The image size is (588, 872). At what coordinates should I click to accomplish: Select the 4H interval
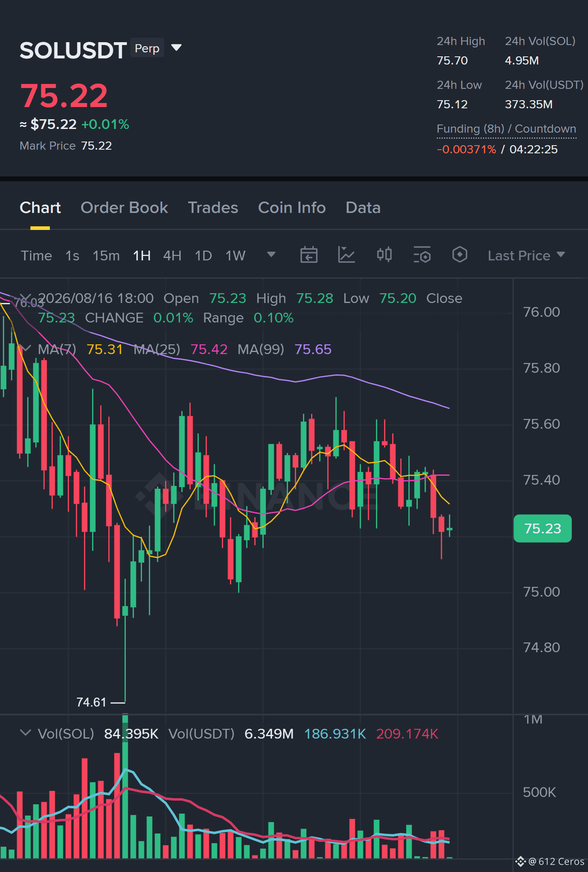[x=172, y=256]
